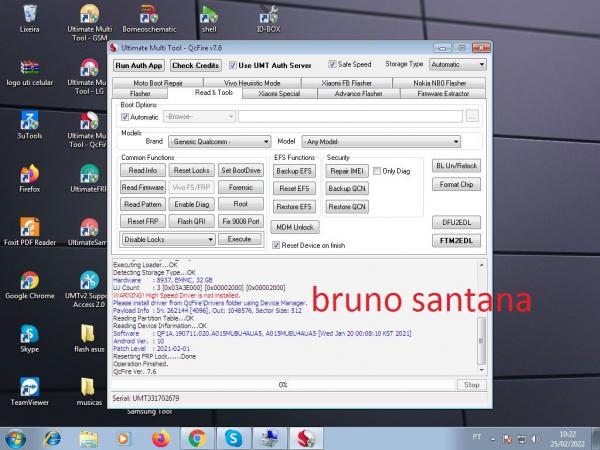
Task: Click the Format Chip button
Action: (x=457, y=184)
